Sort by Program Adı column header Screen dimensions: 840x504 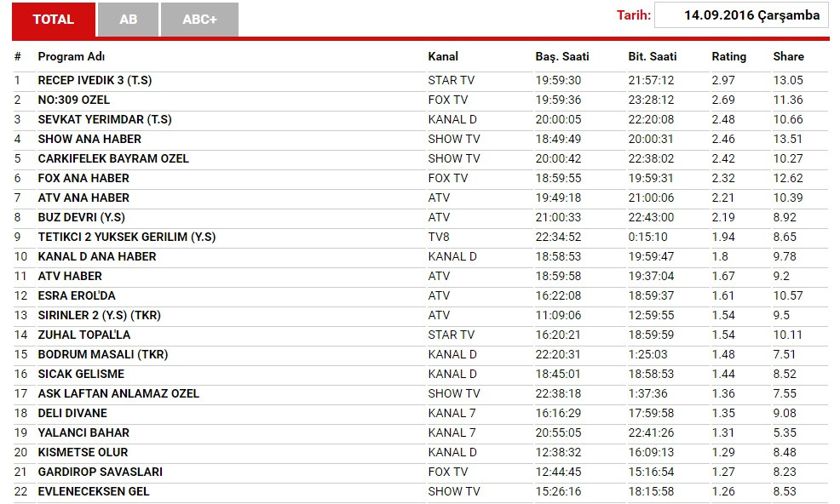(71, 56)
